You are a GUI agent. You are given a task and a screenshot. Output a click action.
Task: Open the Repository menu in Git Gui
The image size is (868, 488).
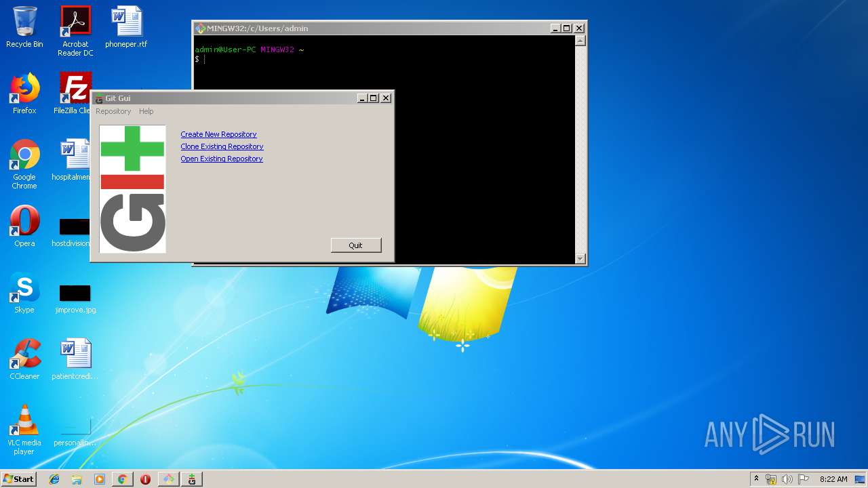(x=113, y=111)
